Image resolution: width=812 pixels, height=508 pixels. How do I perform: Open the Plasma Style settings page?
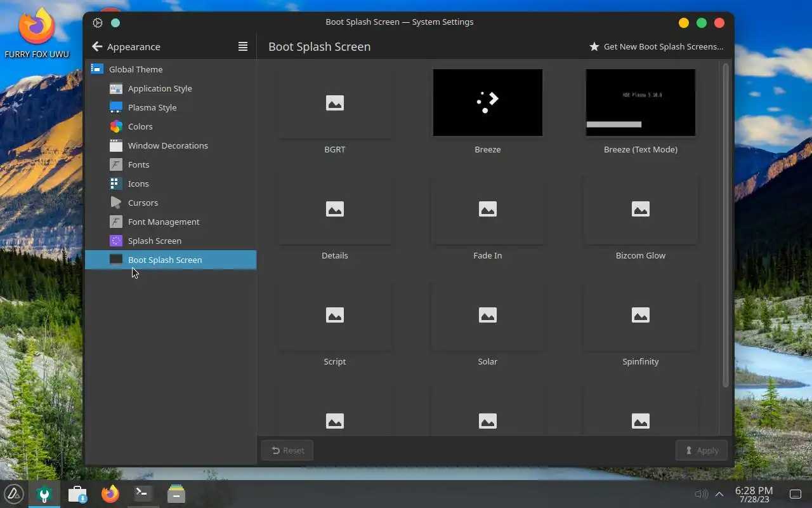(171, 107)
